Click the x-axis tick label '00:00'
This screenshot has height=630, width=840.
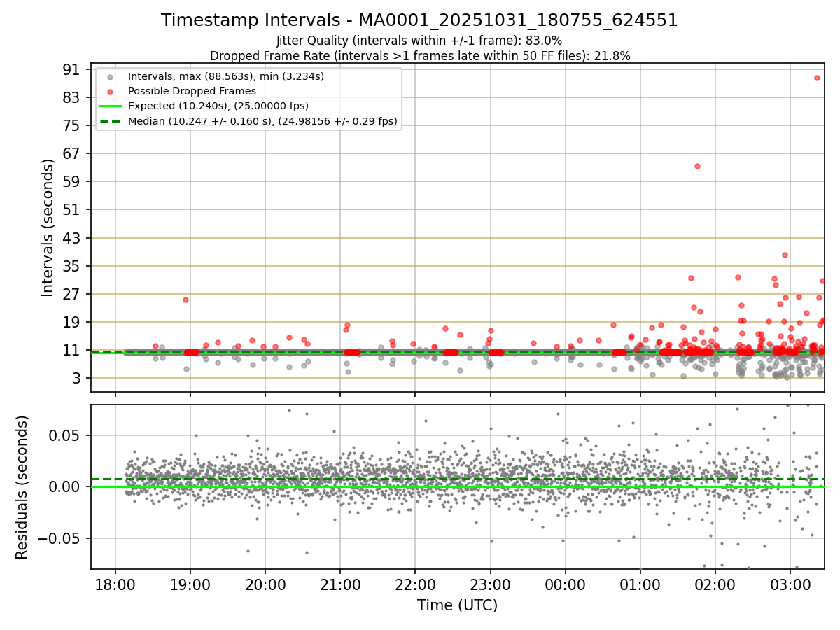565,586
